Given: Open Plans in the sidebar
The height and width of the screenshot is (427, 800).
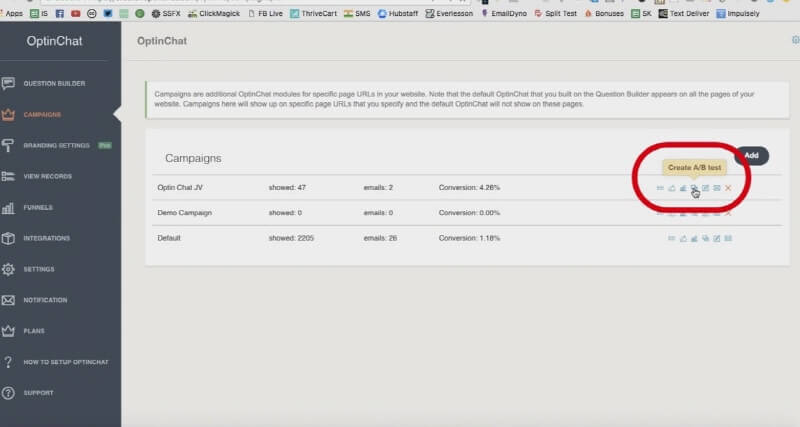Looking at the screenshot, I should coord(34,331).
